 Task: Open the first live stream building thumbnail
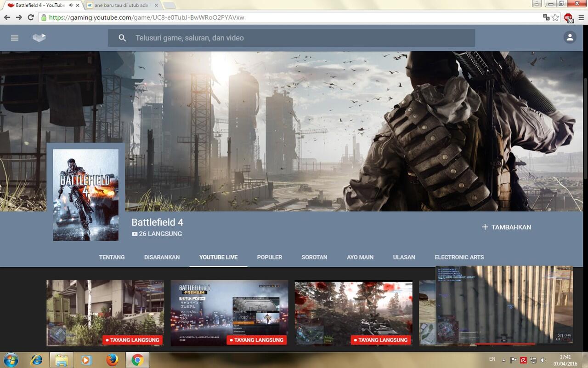click(105, 313)
